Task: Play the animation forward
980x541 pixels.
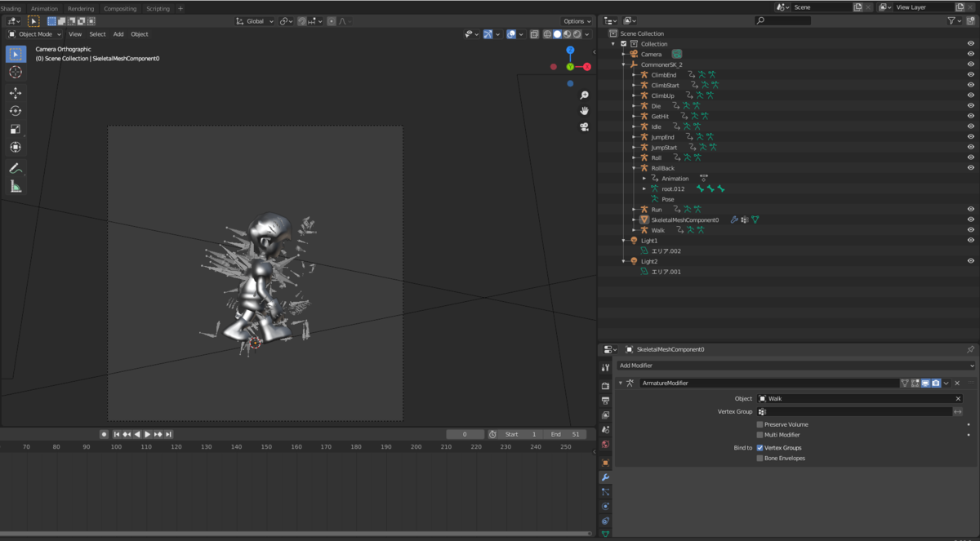Action: pos(148,434)
